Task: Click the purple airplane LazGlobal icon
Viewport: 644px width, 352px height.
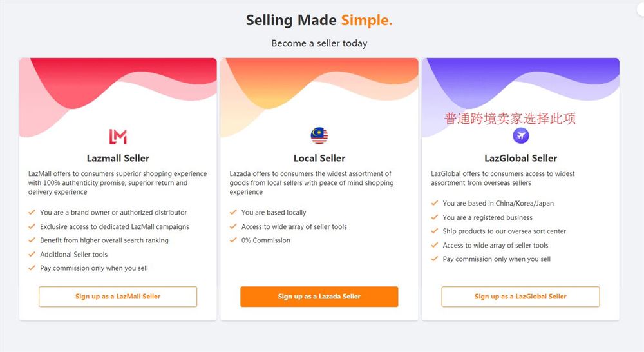Action: [521, 135]
